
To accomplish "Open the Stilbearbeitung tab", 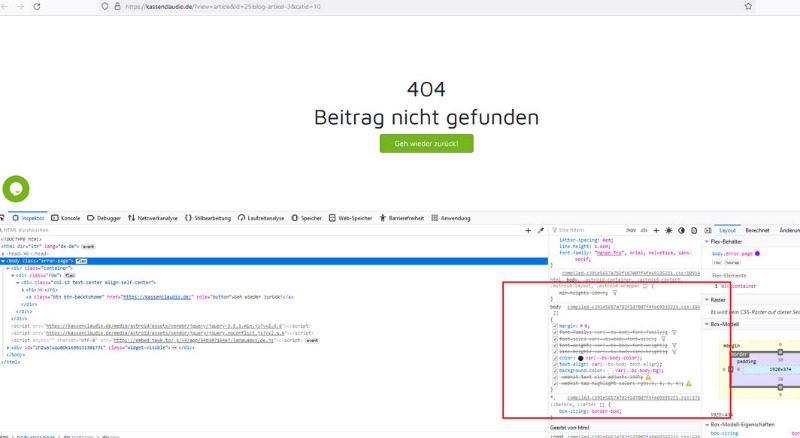I will click(208, 218).
